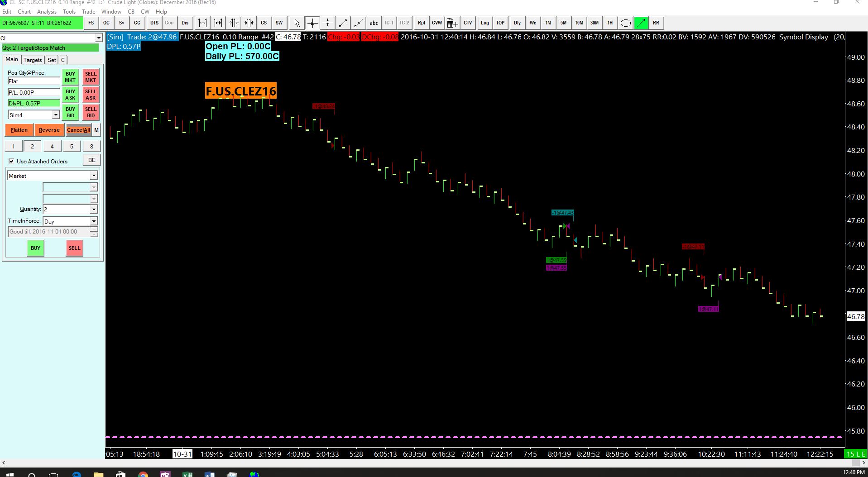Switch to the 1M timeframe
868x477 pixels.
click(548, 23)
